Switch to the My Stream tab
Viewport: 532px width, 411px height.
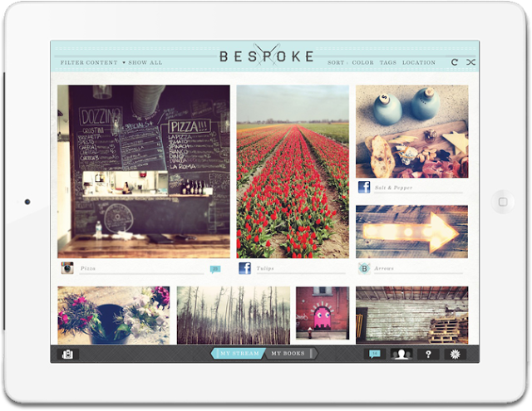pos(239,354)
